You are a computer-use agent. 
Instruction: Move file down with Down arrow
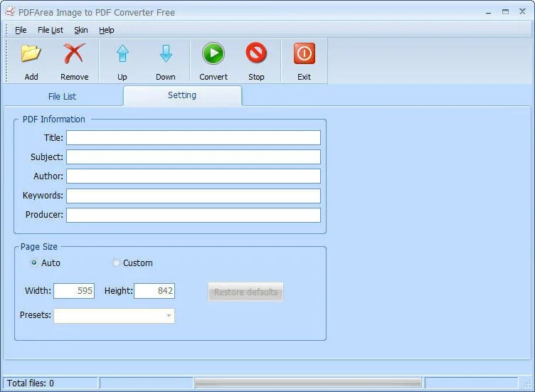pyautogui.click(x=166, y=53)
